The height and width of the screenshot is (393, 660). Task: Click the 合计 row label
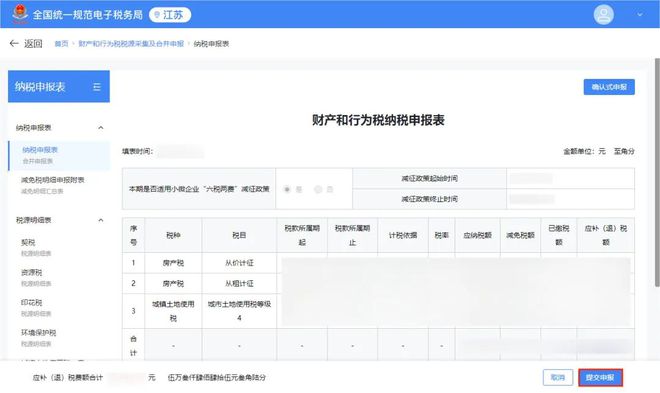click(133, 345)
